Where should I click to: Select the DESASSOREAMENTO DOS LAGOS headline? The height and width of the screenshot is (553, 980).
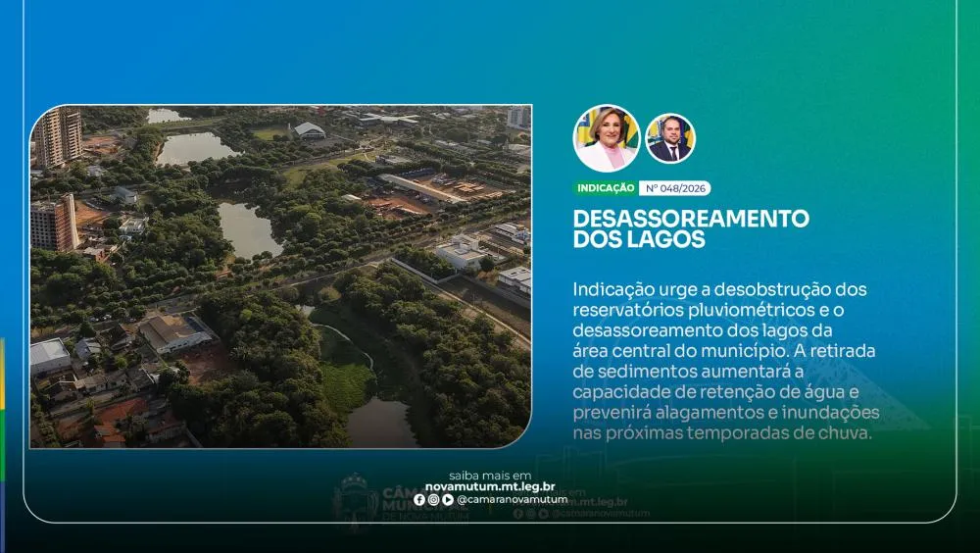tap(691, 228)
